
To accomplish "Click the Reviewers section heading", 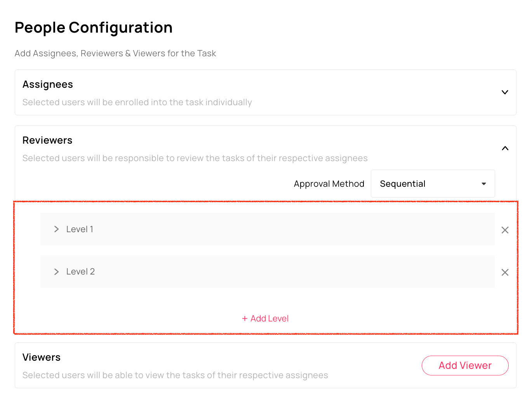I will coord(47,141).
